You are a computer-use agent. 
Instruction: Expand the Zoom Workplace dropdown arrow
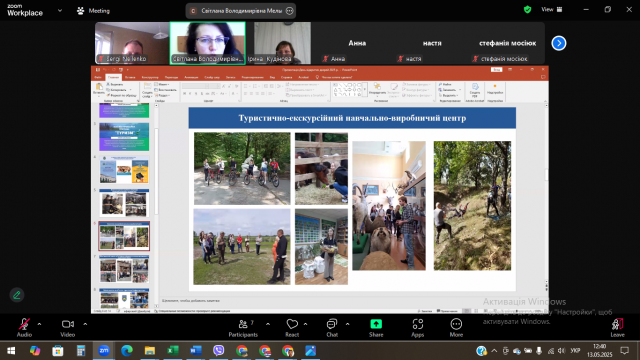pyautogui.click(x=60, y=11)
